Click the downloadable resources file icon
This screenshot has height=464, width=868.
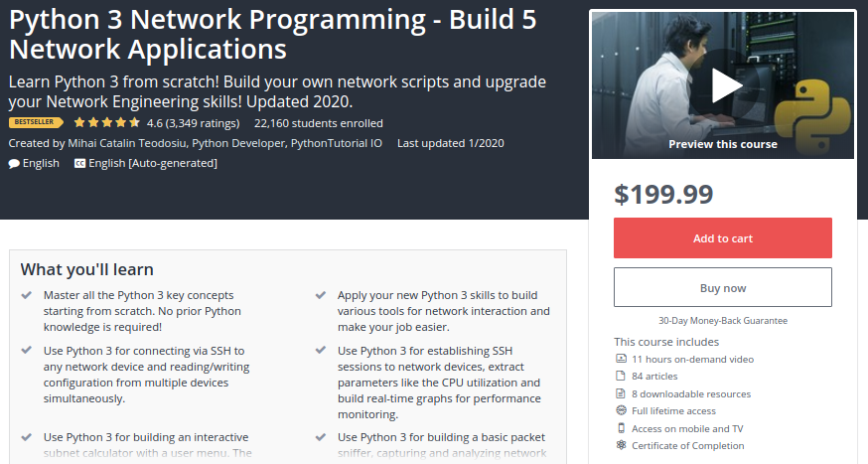621,393
